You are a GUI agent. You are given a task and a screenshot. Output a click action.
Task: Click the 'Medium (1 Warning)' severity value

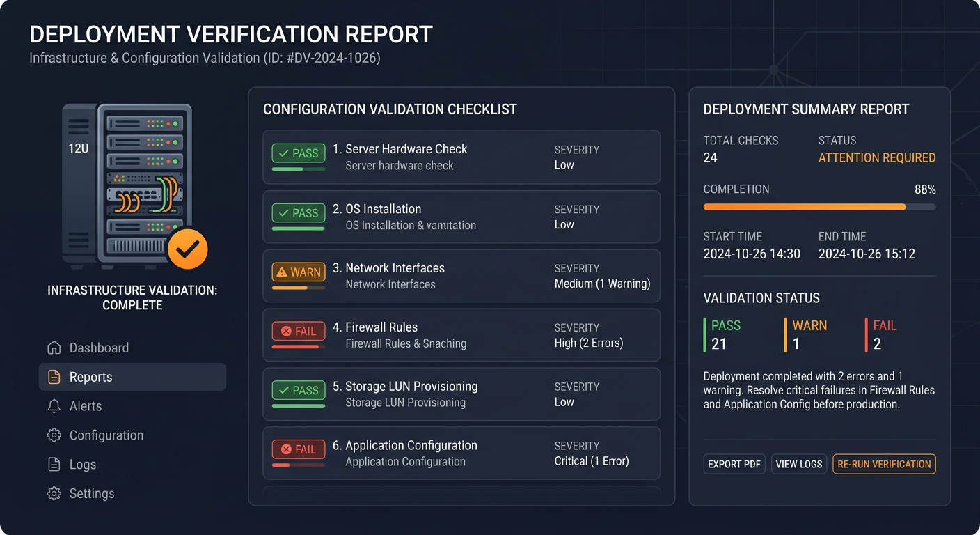pyautogui.click(x=602, y=284)
